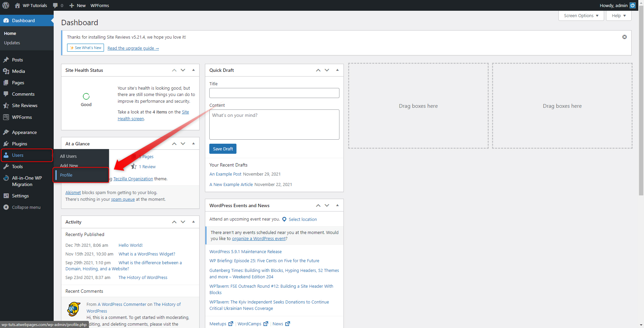This screenshot has width=644, height=328.
Task: Click Select location link
Action: (x=303, y=219)
